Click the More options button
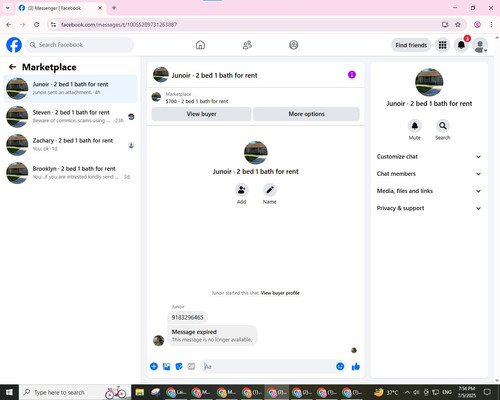This screenshot has height=400, width=500. pos(306,114)
